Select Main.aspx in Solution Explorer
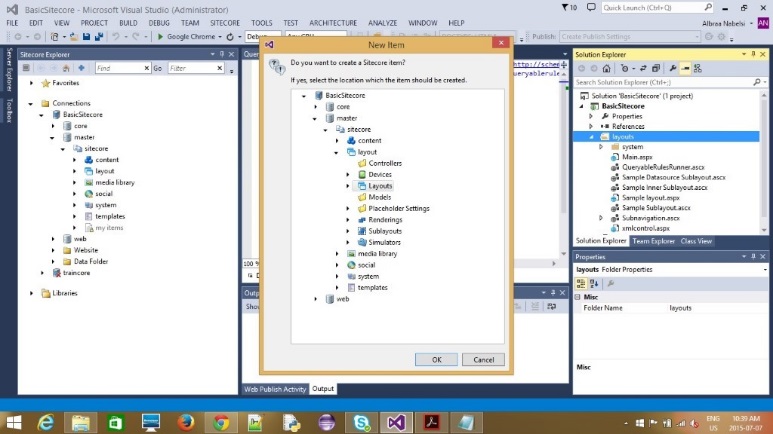The width and height of the screenshot is (773, 434). click(637, 157)
